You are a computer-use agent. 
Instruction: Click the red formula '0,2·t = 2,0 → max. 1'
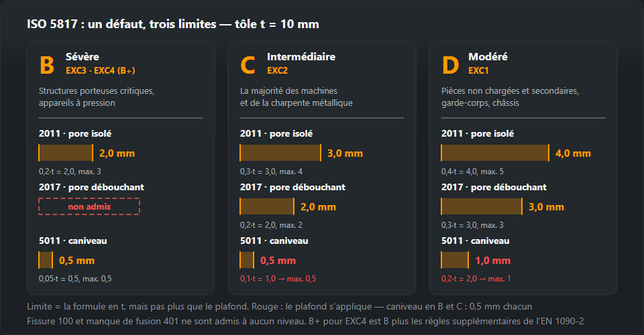(x=476, y=279)
